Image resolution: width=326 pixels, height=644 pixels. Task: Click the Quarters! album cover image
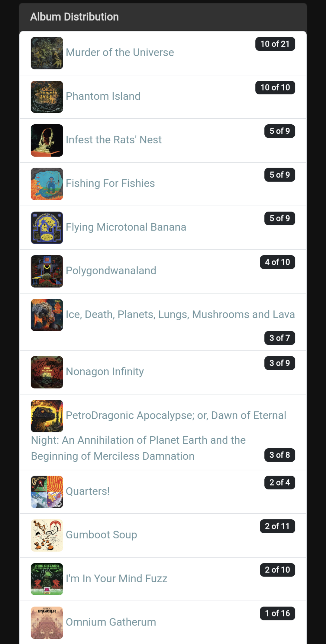(x=47, y=492)
